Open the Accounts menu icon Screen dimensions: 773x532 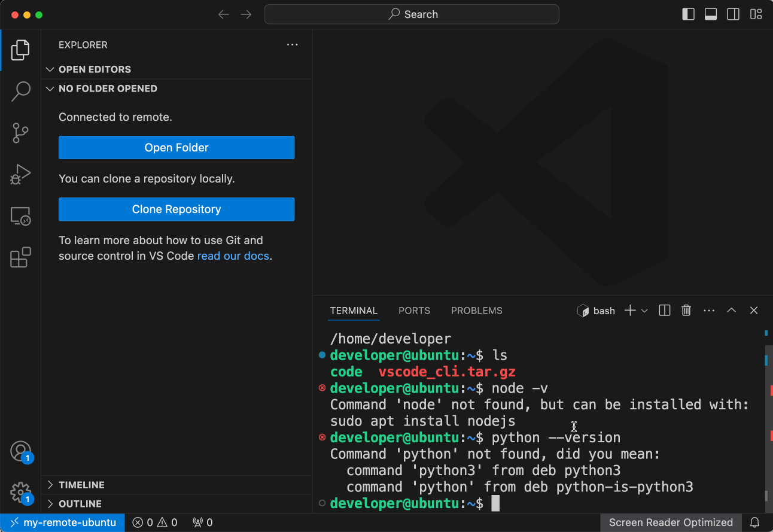[20, 452]
